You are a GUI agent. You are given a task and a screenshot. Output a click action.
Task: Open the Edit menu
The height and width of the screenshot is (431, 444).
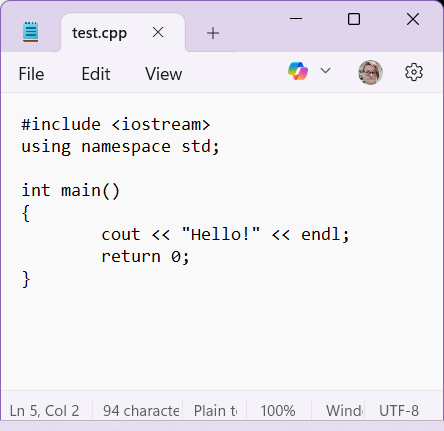coord(96,74)
